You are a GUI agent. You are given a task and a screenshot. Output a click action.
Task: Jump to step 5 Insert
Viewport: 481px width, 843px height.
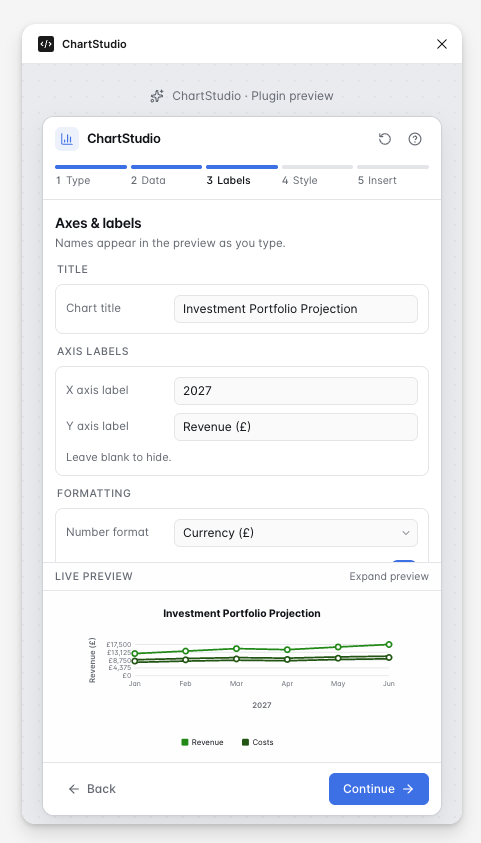(x=393, y=175)
